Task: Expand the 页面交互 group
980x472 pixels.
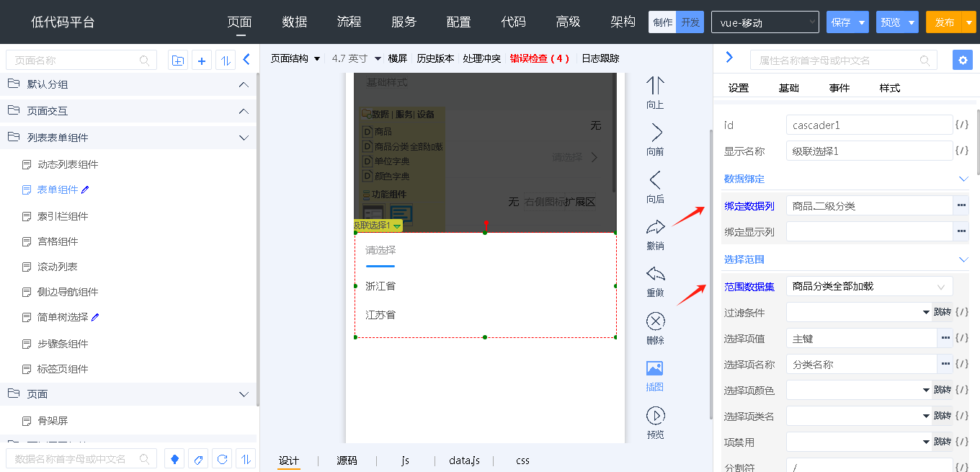Action: (244, 111)
